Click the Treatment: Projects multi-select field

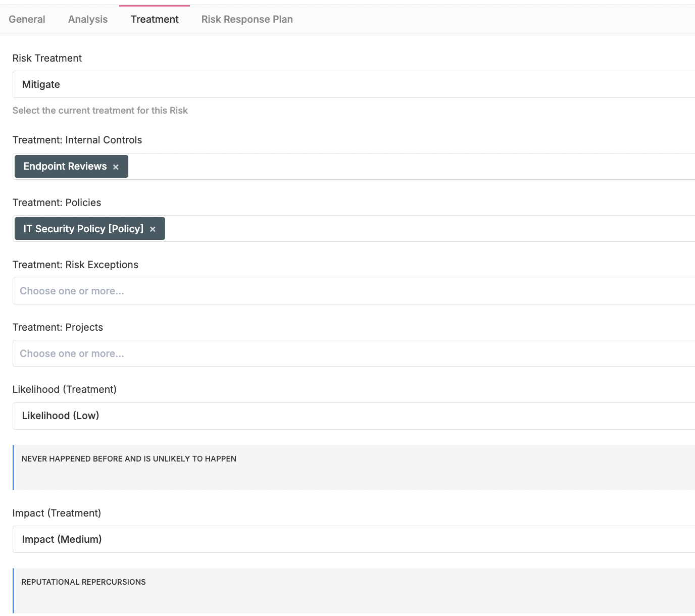pyautogui.click(x=354, y=353)
